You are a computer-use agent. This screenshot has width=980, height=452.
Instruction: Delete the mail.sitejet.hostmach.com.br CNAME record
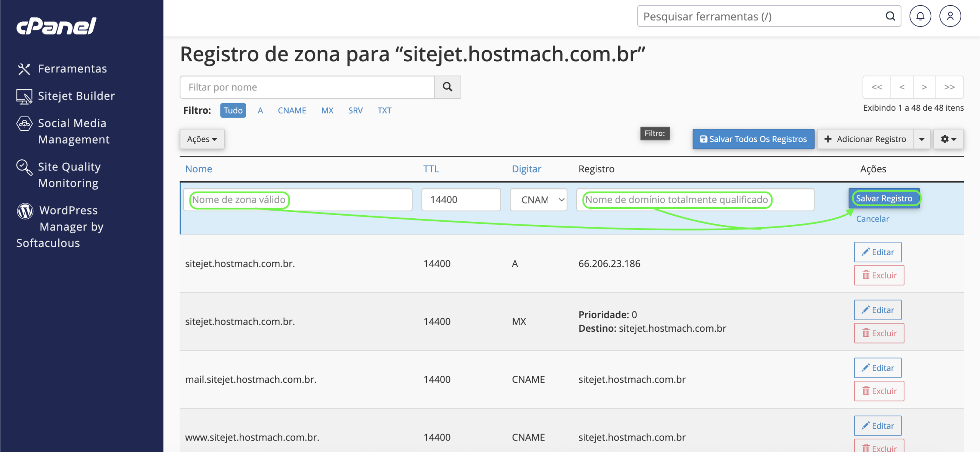pyautogui.click(x=879, y=391)
